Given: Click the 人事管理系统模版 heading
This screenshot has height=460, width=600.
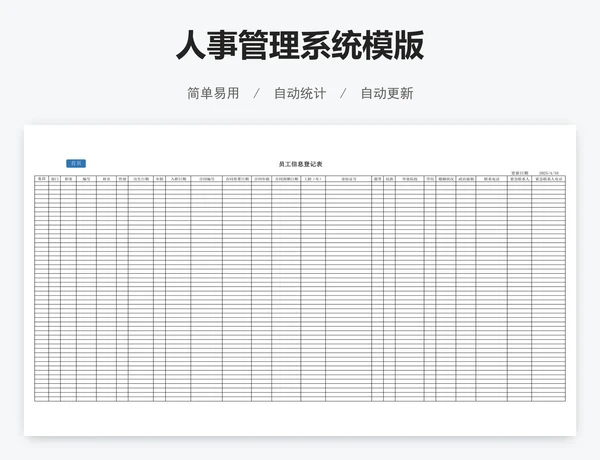Looking at the screenshot, I should pos(300,45).
